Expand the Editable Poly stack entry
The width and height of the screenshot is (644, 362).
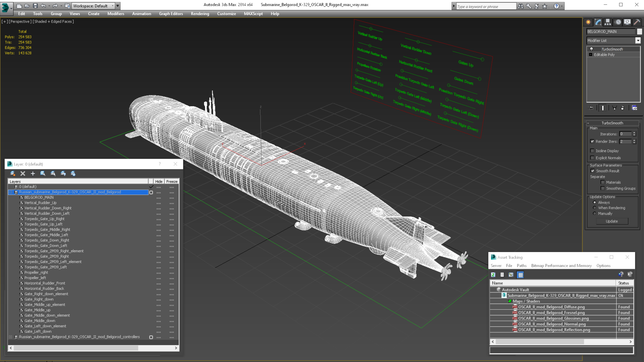point(591,55)
